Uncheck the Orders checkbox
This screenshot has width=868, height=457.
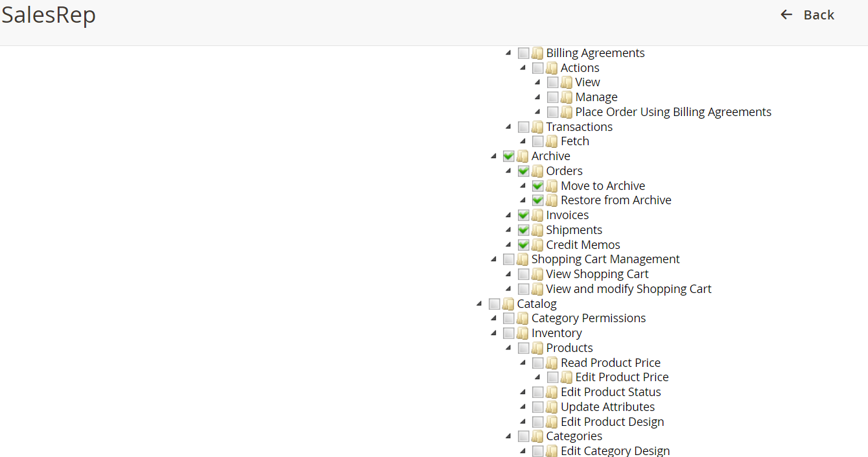click(524, 171)
